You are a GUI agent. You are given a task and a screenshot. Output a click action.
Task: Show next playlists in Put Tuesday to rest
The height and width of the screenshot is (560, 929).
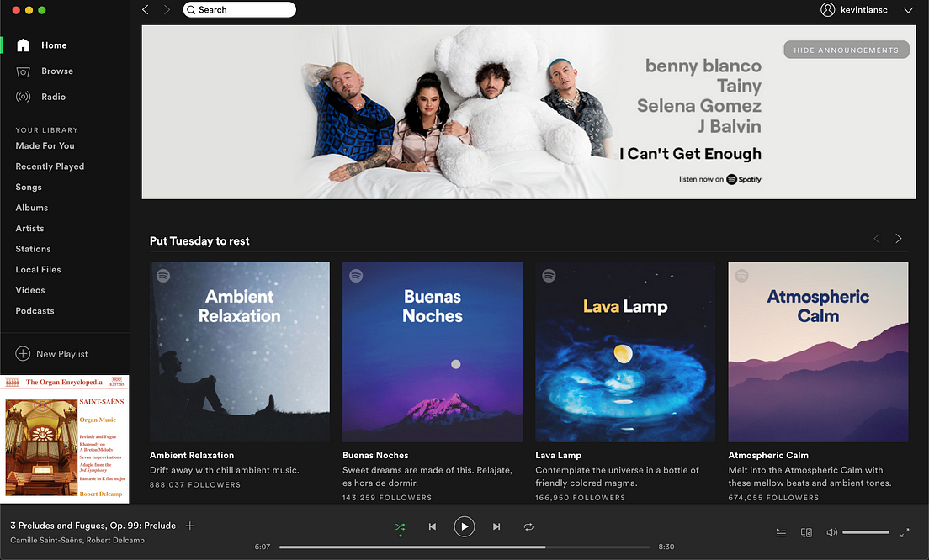click(899, 239)
